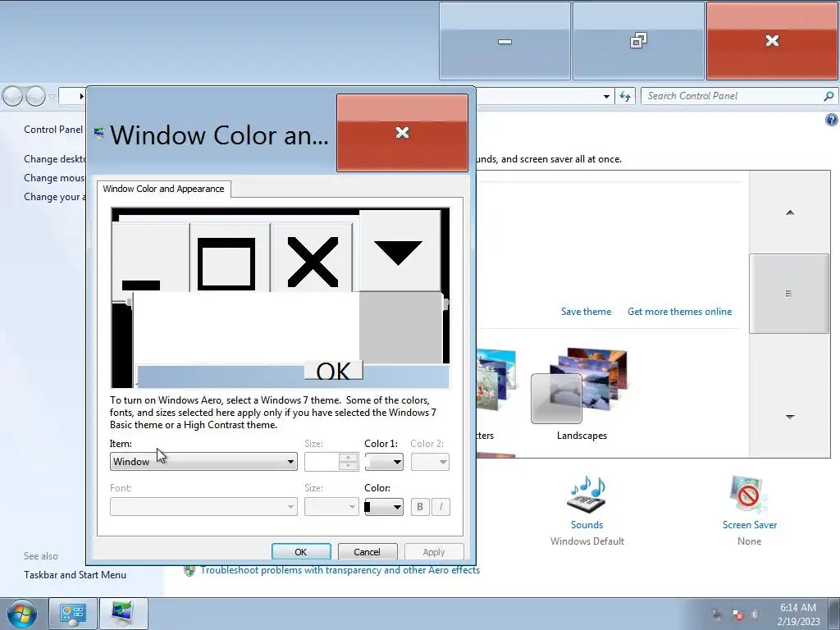Viewport: 840px width, 630px height.
Task: Click the dialog title bar system icon
Action: click(98, 132)
